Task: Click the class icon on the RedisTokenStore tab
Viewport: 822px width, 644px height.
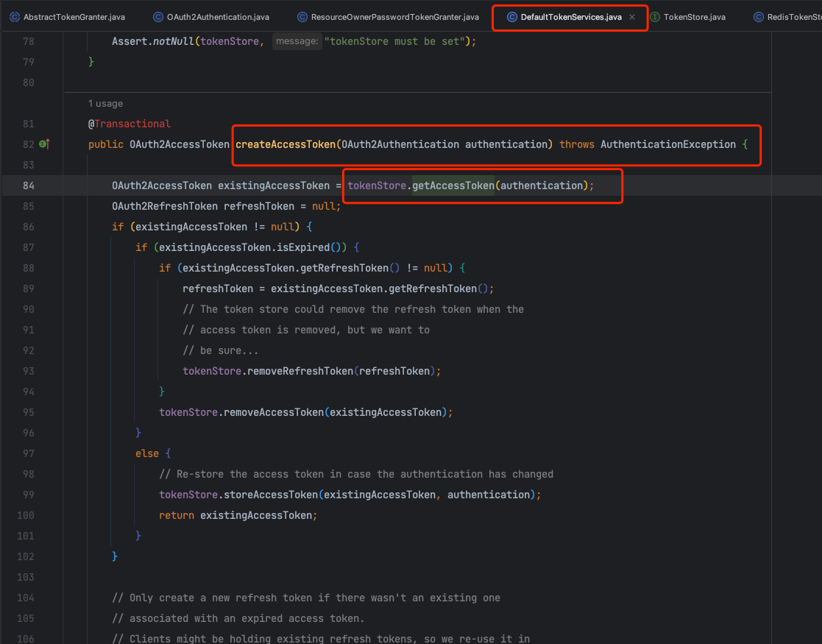Action: point(759,17)
